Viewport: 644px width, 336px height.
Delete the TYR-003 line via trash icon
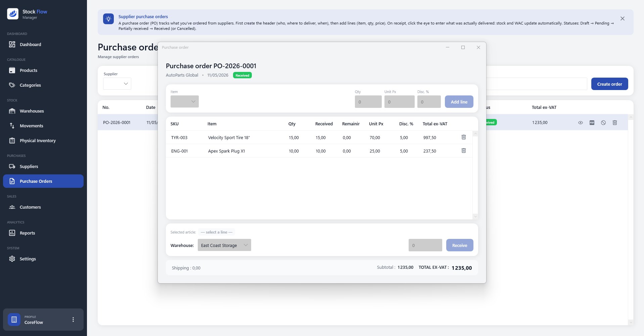tap(464, 137)
